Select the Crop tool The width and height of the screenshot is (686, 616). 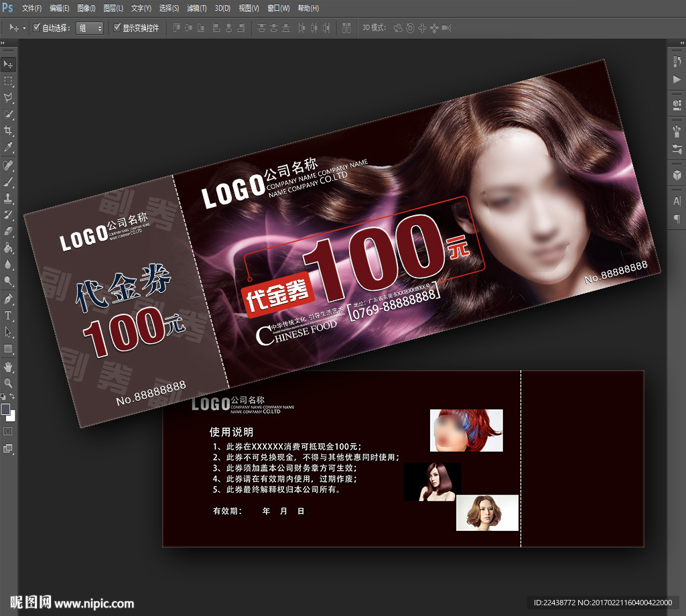click(8, 131)
